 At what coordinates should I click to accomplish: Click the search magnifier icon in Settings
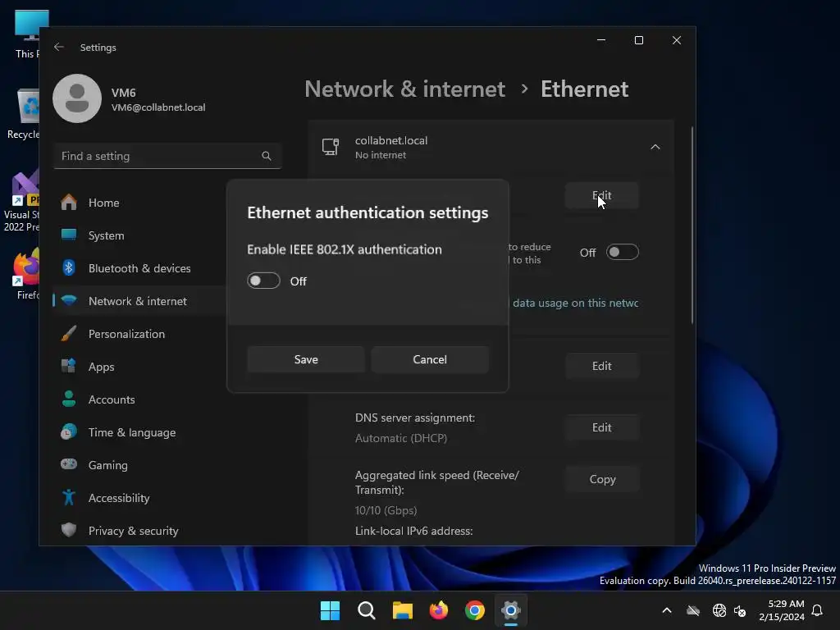pos(267,156)
